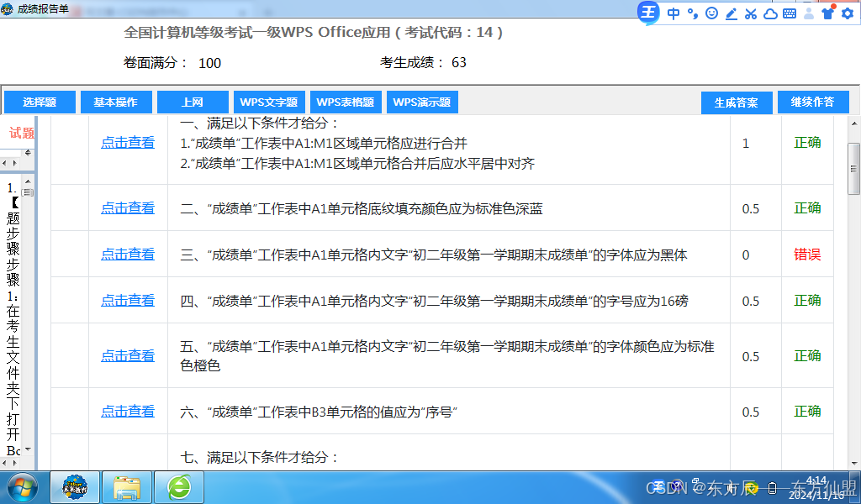Open the handwriting pen input icon
The image size is (861, 504).
tap(732, 13)
